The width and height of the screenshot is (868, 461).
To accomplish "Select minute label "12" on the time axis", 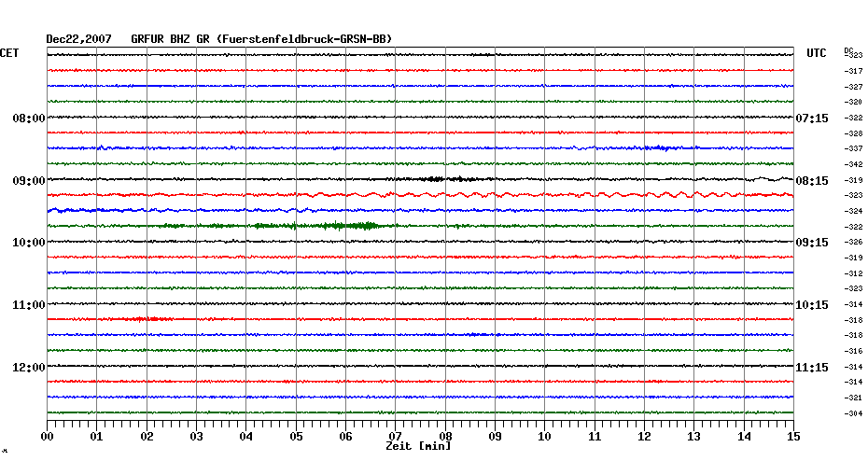I will point(644,437).
